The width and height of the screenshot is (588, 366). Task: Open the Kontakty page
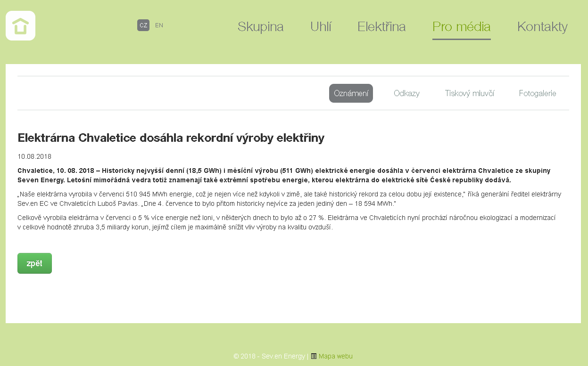coord(542,27)
